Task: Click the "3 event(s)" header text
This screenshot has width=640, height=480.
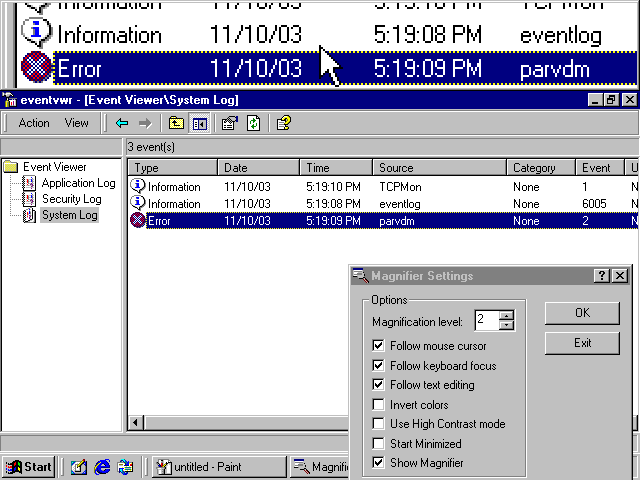Action: coord(151,147)
